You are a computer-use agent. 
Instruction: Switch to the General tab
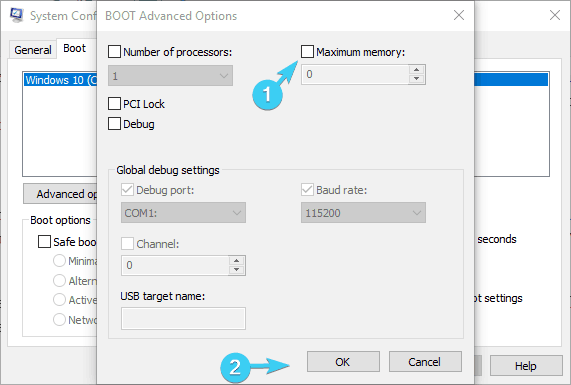pos(33,50)
